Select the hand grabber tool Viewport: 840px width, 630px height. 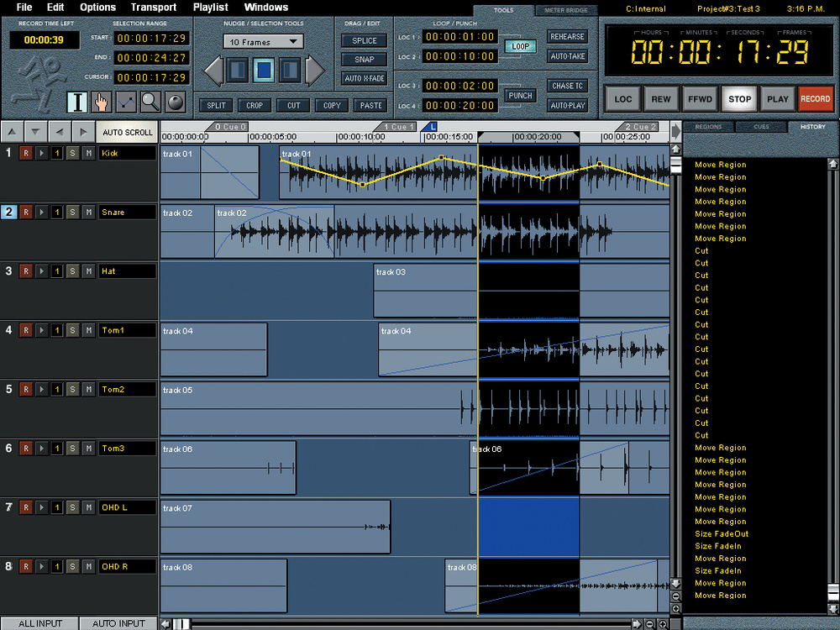click(x=102, y=102)
